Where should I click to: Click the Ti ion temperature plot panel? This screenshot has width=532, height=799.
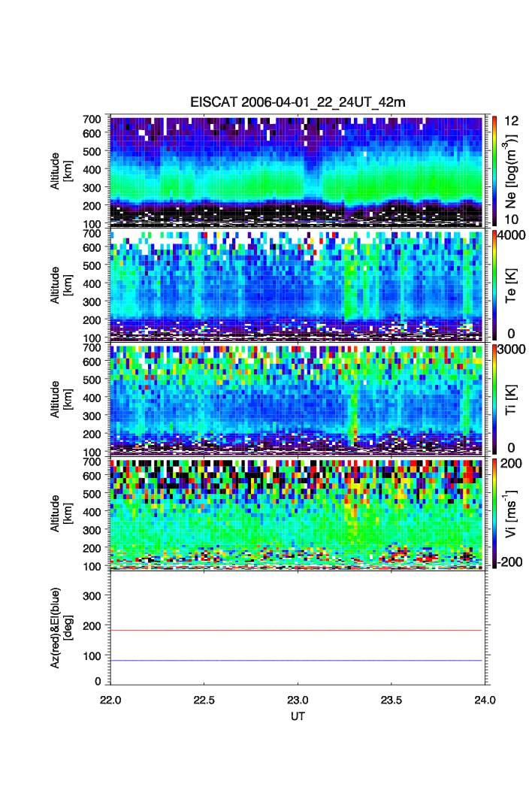[x=296, y=400]
